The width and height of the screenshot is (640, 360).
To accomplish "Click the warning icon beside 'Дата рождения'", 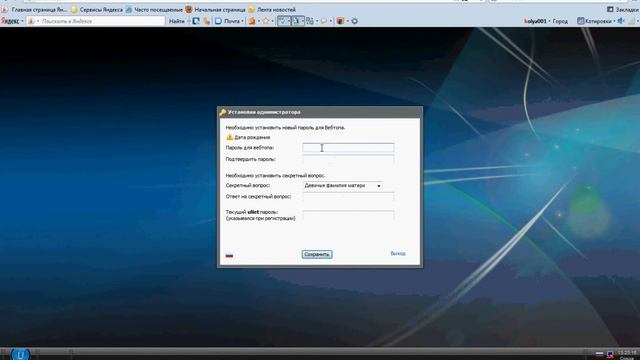I will pos(229,137).
